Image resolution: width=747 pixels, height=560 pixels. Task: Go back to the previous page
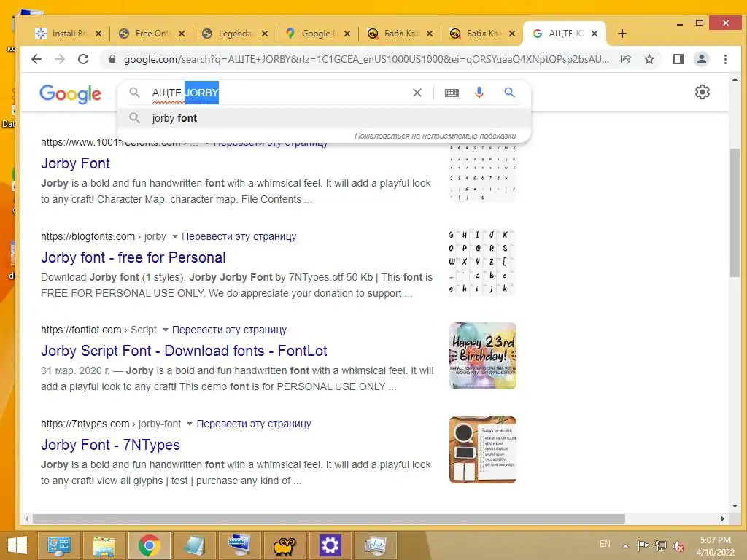point(36,59)
